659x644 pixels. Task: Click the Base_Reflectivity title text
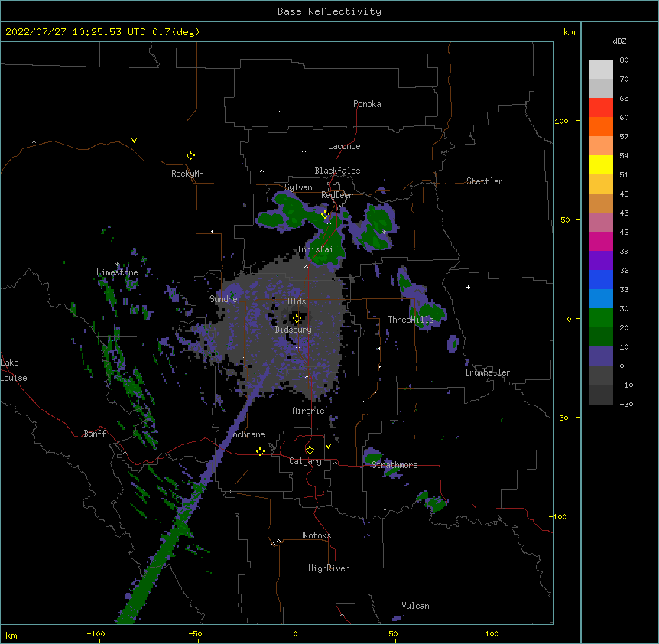(x=329, y=11)
